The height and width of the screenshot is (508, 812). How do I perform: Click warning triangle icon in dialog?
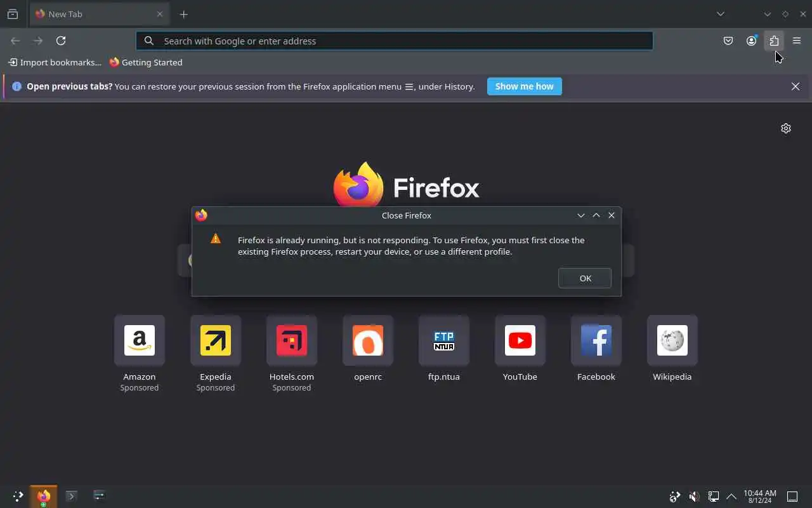[x=216, y=239]
